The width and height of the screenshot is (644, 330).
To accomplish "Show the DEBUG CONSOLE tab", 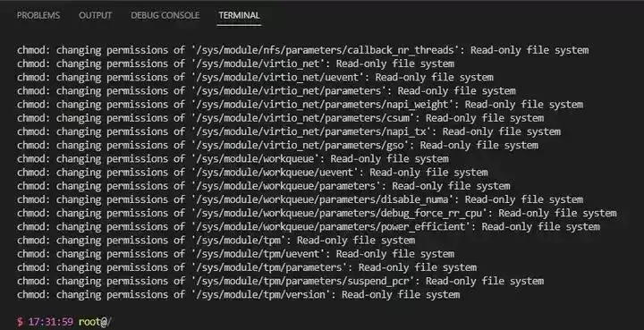I will (x=165, y=15).
